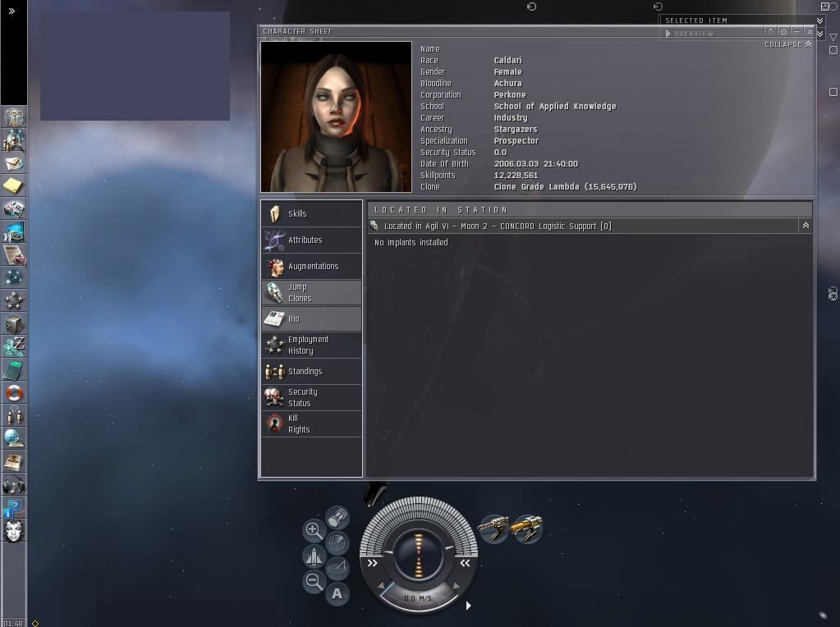Click the character portrait image
Image resolution: width=840 pixels, height=627 pixels.
(336, 117)
